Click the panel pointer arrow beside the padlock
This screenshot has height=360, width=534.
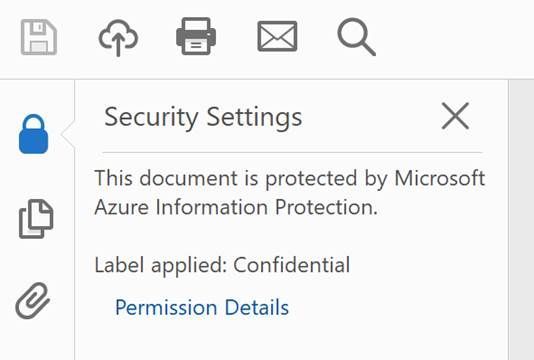point(68,134)
